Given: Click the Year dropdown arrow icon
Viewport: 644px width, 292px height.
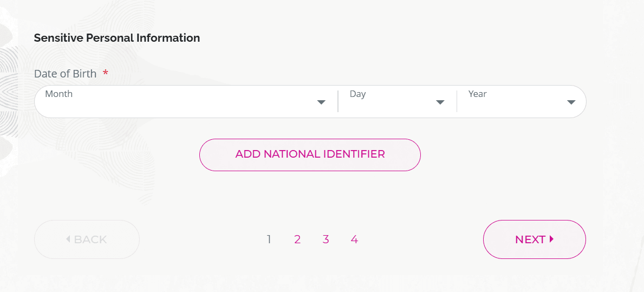Looking at the screenshot, I should coord(571,102).
